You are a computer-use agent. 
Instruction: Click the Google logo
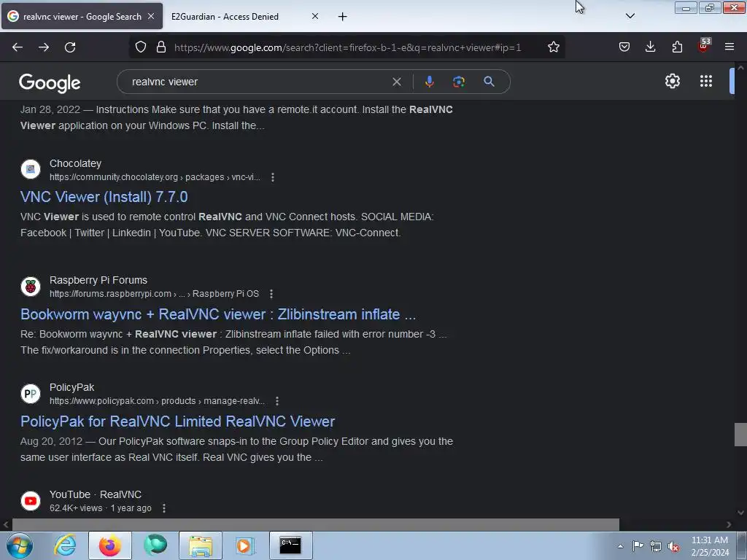50,83
